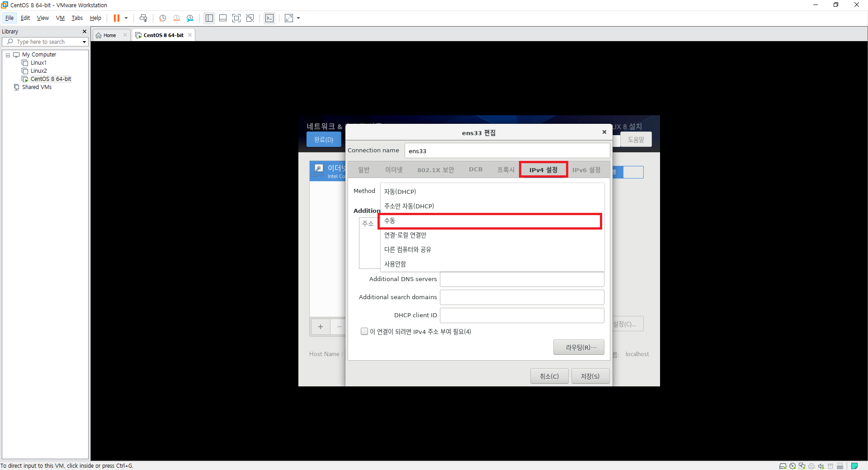The width and height of the screenshot is (868, 470).
Task: Select Linux1 in the library tree
Action: click(x=38, y=63)
